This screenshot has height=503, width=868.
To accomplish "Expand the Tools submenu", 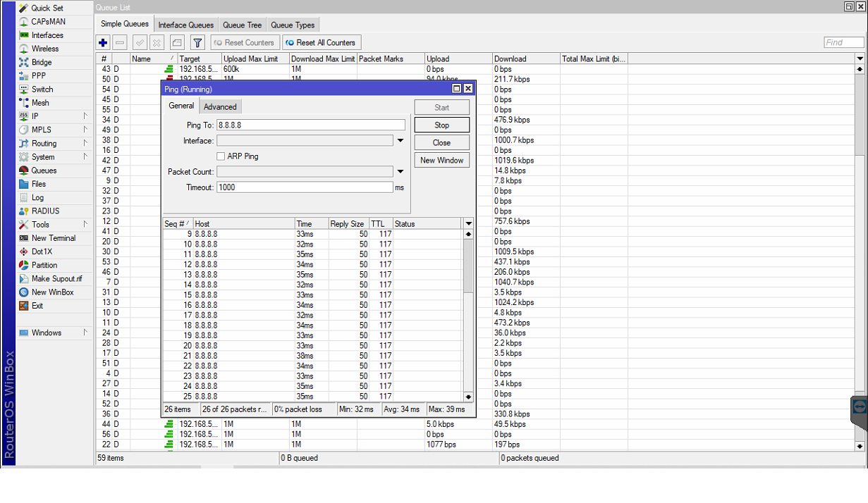I will click(85, 225).
